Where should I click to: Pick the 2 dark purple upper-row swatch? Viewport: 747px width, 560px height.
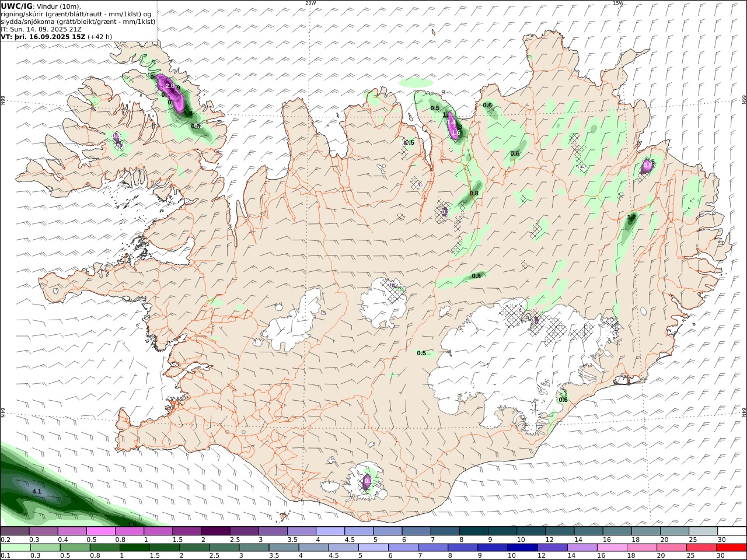(x=215, y=531)
